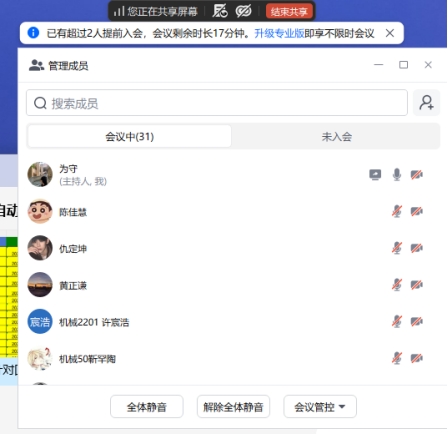Unmute 陈佳慧's microphone
The height and width of the screenshot is (434, 448).
[x=397, y=211]
